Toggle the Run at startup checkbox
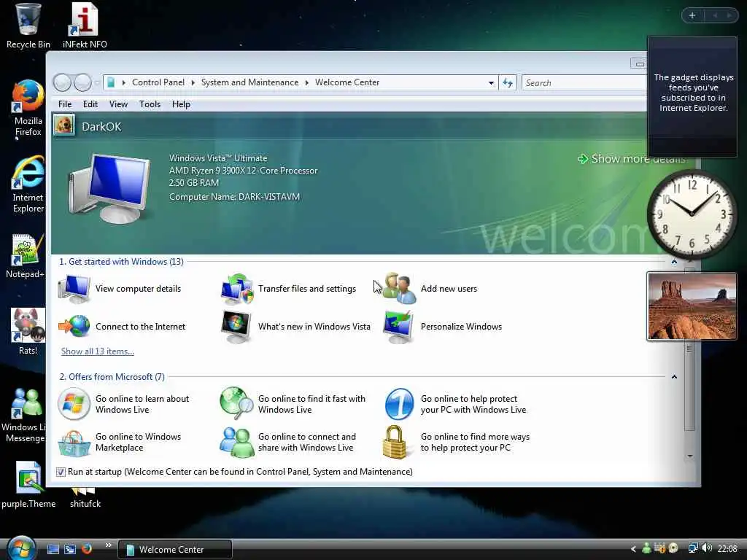This screenshot has width=747, height=560. 61,472
